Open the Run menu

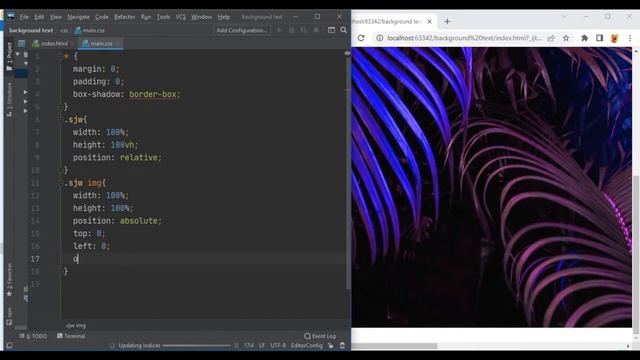point(146,17)
